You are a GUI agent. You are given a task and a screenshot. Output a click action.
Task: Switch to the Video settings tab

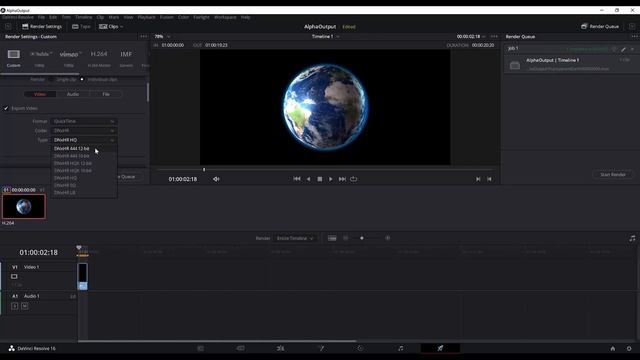point(40,94)
